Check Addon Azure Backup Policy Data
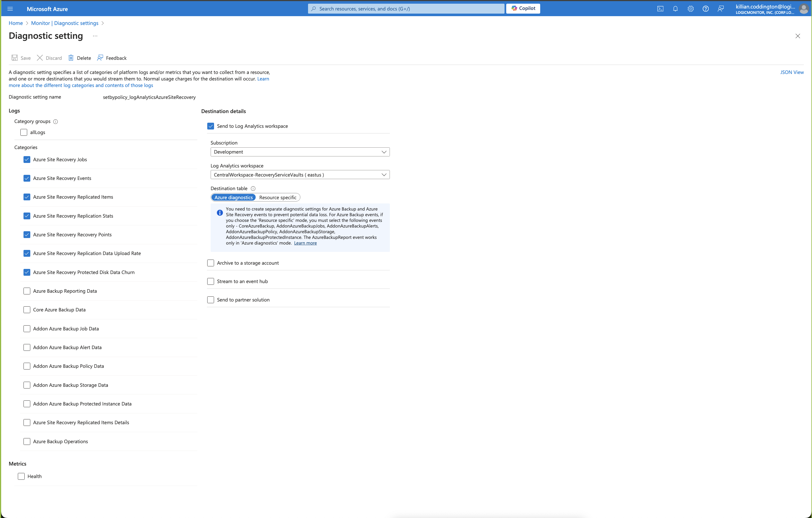Image resolution: width=812 pixels, height=518 pixels. point(27,366)
